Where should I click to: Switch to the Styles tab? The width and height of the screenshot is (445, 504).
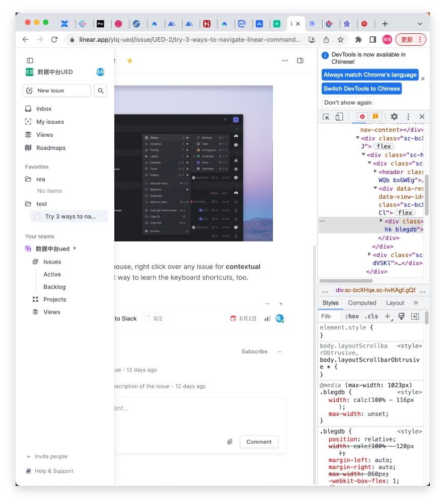point(330,303)
